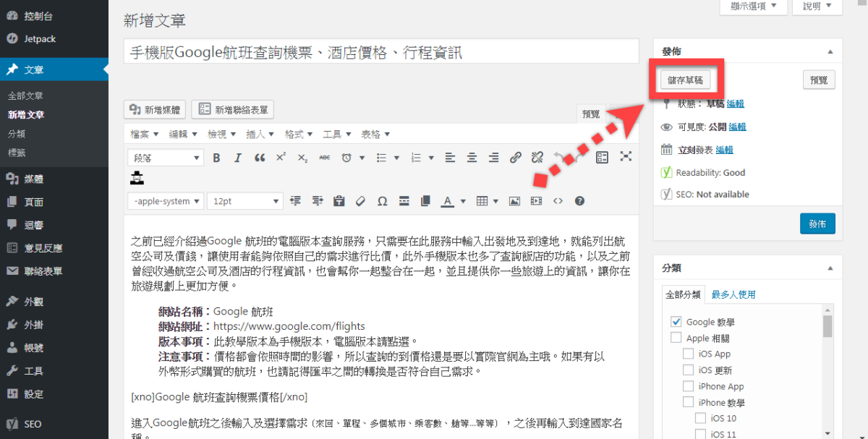The height and width of the screenshot is (439, 868).
Task: Insert a blockquote using the quote icon
Action: [x=260, y=157]
